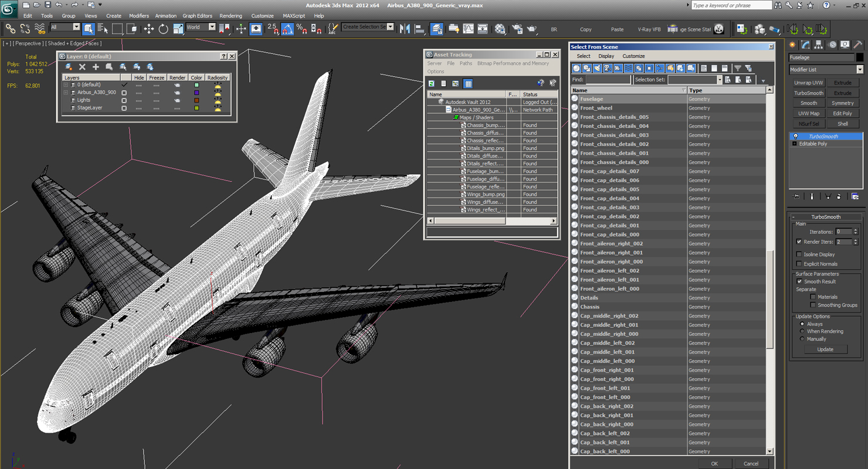This screenshot has height=469, width=868.
Task: Click the Render teapot icon
Action: pos(531,28)
